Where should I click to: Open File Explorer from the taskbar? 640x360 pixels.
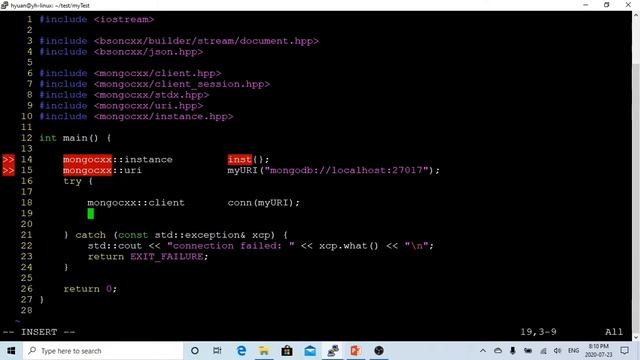(264, 351)
